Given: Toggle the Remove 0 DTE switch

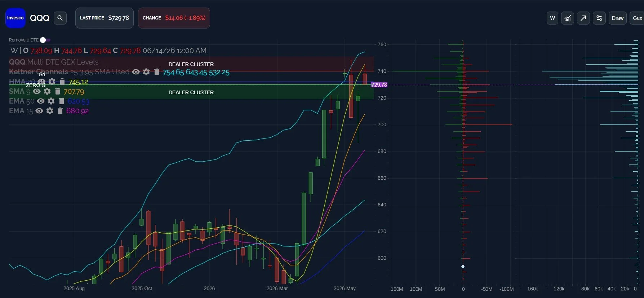Looking at the screenshot, I should point(45,40).
